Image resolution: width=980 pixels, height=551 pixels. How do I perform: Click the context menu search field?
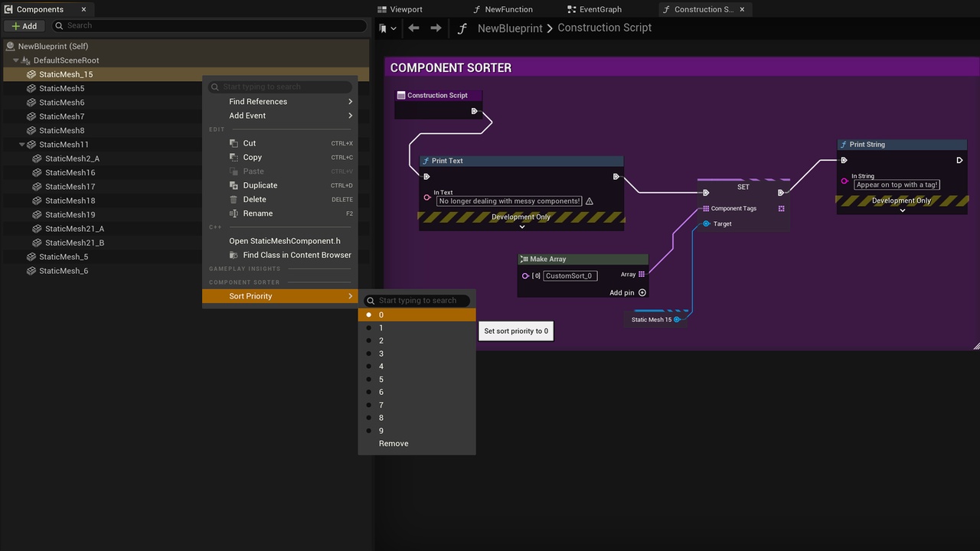pyautogui.click(x=280, y=87)
